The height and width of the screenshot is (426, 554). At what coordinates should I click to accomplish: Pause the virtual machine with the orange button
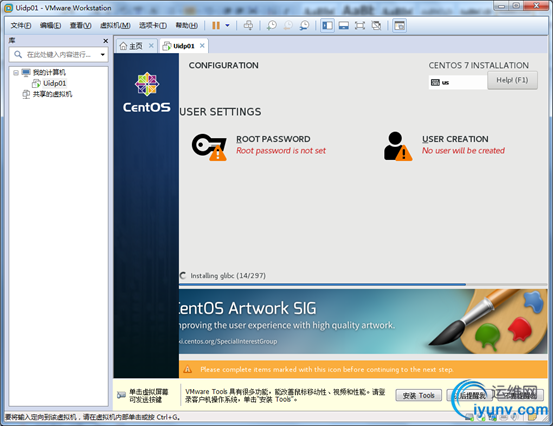216,25
